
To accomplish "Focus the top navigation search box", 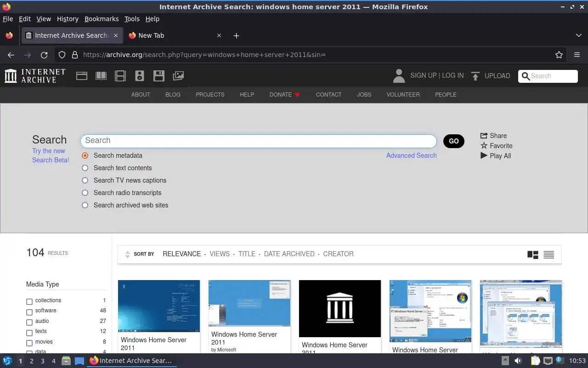I will pos(548,76).
